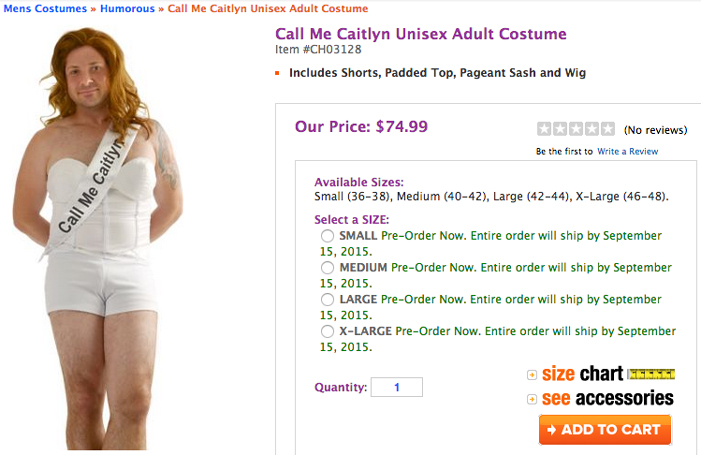
Task: Select the SMALL size radio button
Action: coord(328,236)
